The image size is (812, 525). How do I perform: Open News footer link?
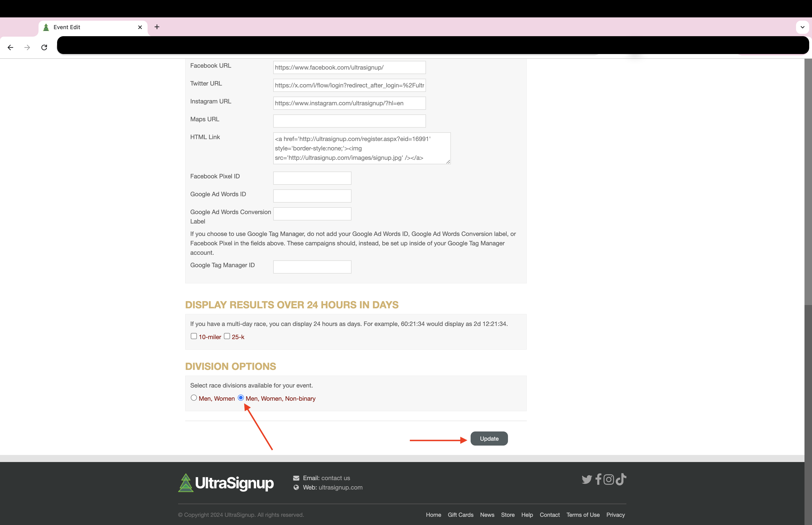point(487,515)
